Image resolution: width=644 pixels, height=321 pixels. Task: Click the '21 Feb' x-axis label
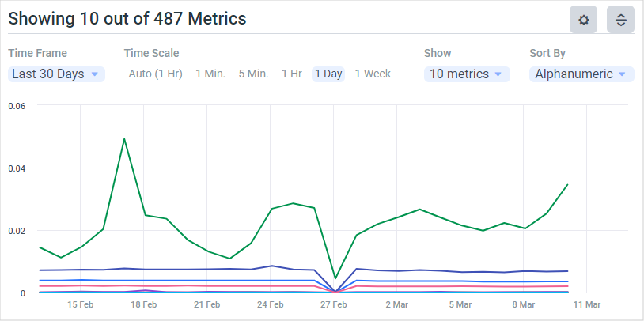click(x=207, y=304)
